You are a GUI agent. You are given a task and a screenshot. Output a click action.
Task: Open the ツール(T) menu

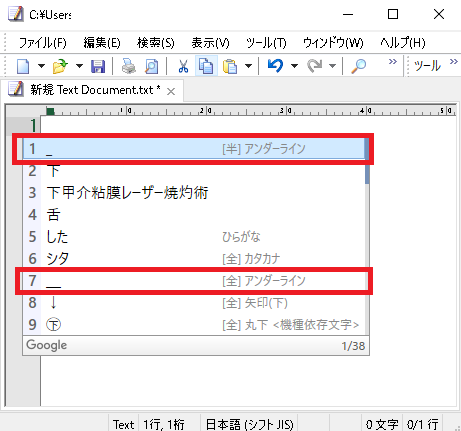point(266,43)
